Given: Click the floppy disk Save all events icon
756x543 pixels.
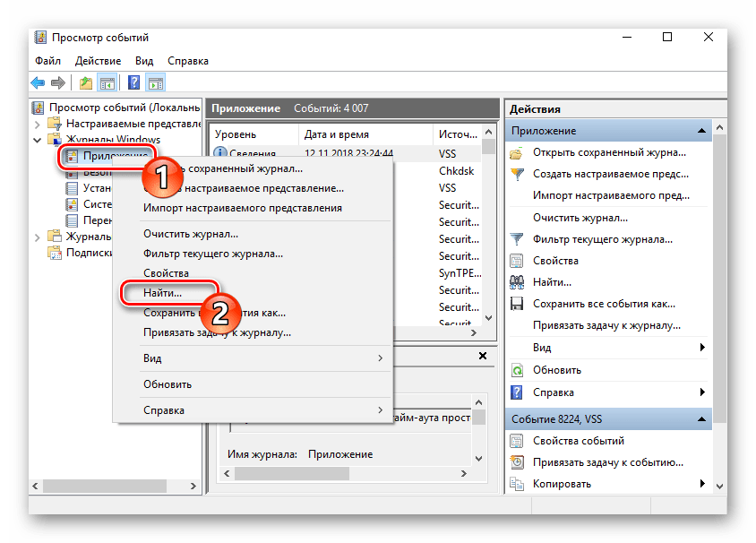Looking at the screenshot, I should click(517, 304).
